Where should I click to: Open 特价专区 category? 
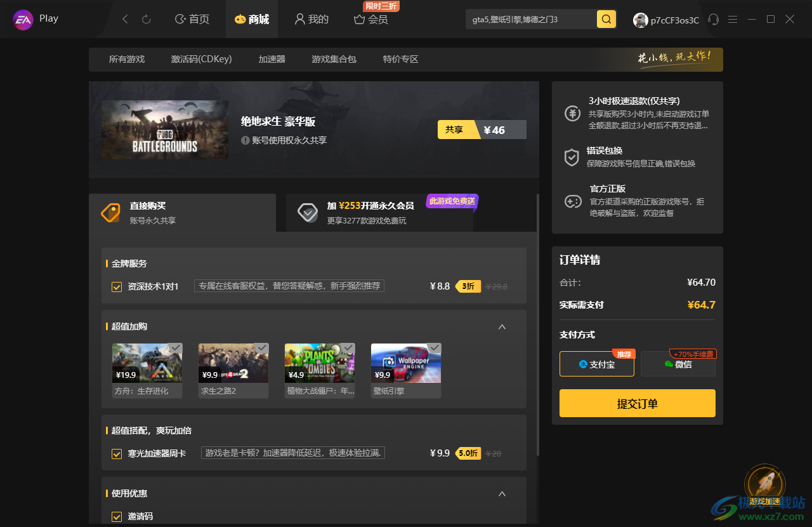[401, 59]
